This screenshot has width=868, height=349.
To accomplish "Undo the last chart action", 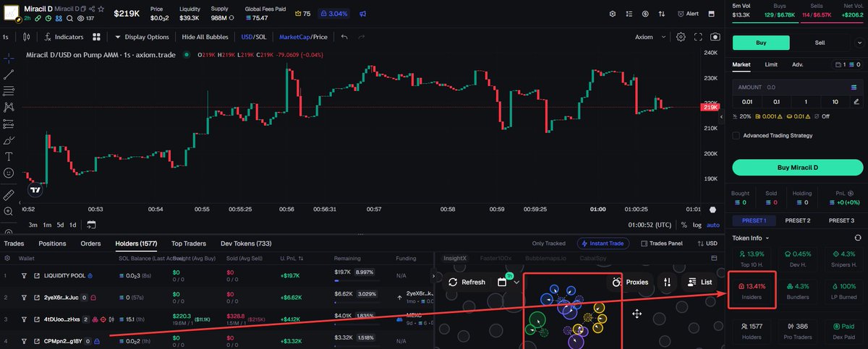I will [x=344, y=37].
